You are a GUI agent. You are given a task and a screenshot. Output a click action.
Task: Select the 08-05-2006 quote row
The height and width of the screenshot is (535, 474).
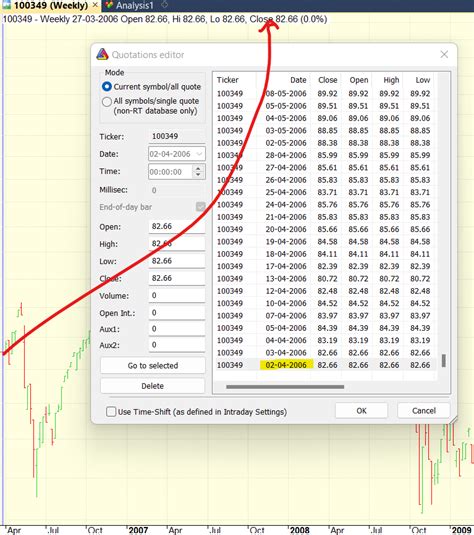(x=325, y=93)
